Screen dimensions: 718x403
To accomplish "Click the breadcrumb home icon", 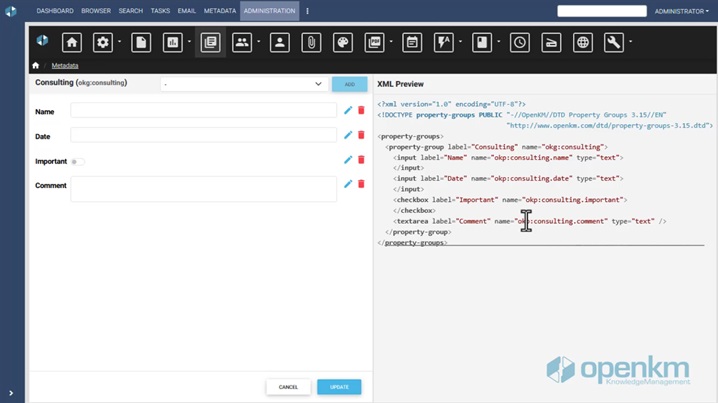I will (36, 65).
